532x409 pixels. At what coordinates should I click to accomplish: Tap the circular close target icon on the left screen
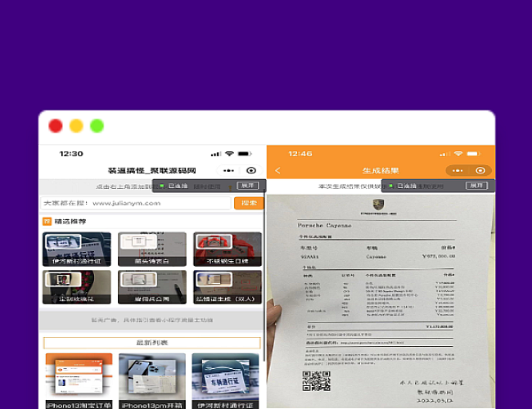point(251,171)
